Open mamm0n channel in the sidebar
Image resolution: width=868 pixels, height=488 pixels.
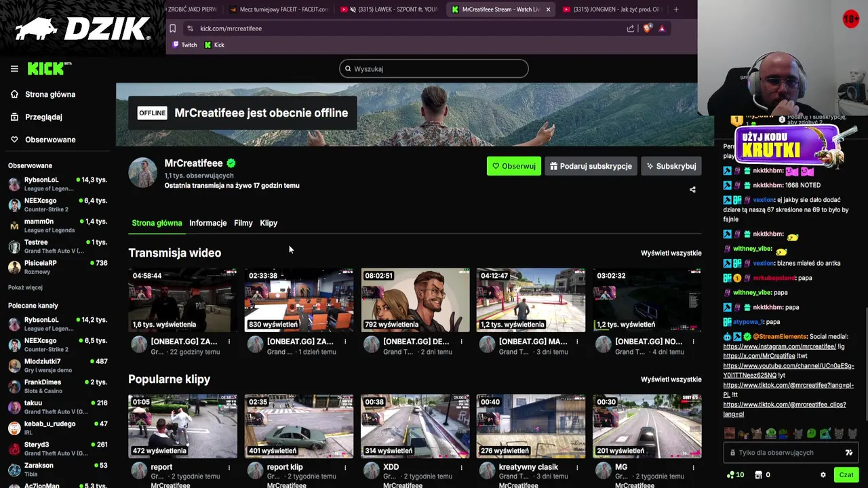click(x=58, y=226)
